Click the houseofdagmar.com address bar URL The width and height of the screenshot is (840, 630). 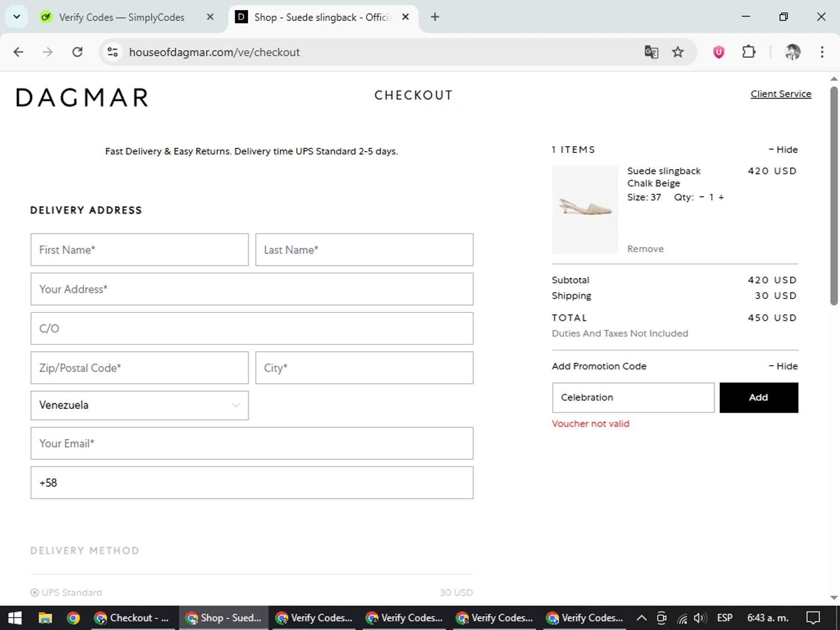214,52
